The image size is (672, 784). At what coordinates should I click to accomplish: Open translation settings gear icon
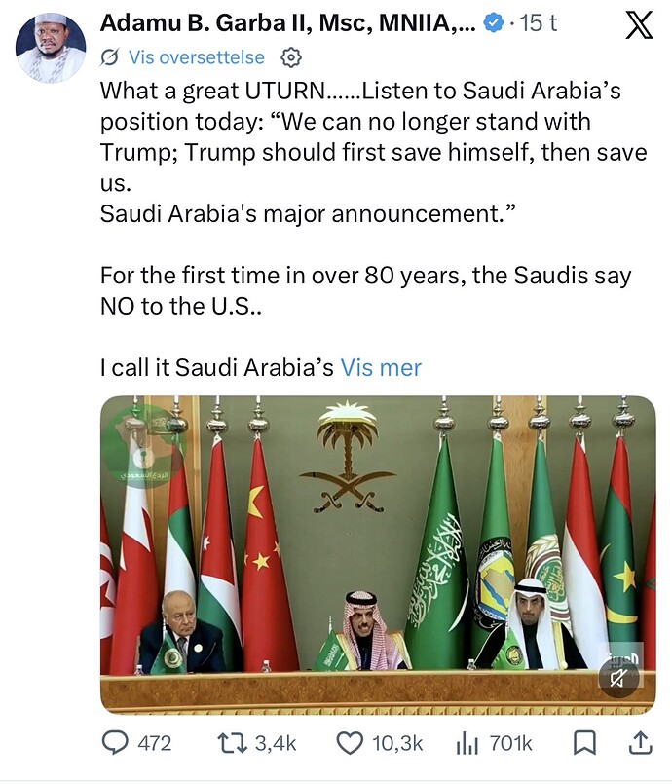tap(290, 58)
